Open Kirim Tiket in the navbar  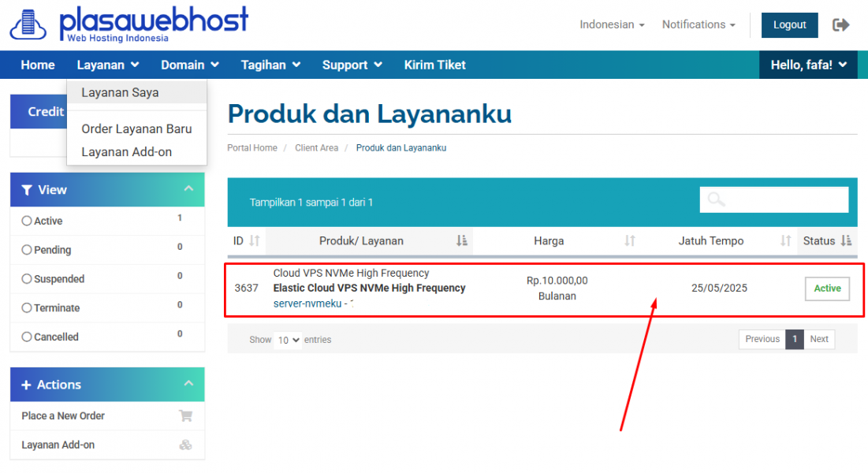point(434,65)
